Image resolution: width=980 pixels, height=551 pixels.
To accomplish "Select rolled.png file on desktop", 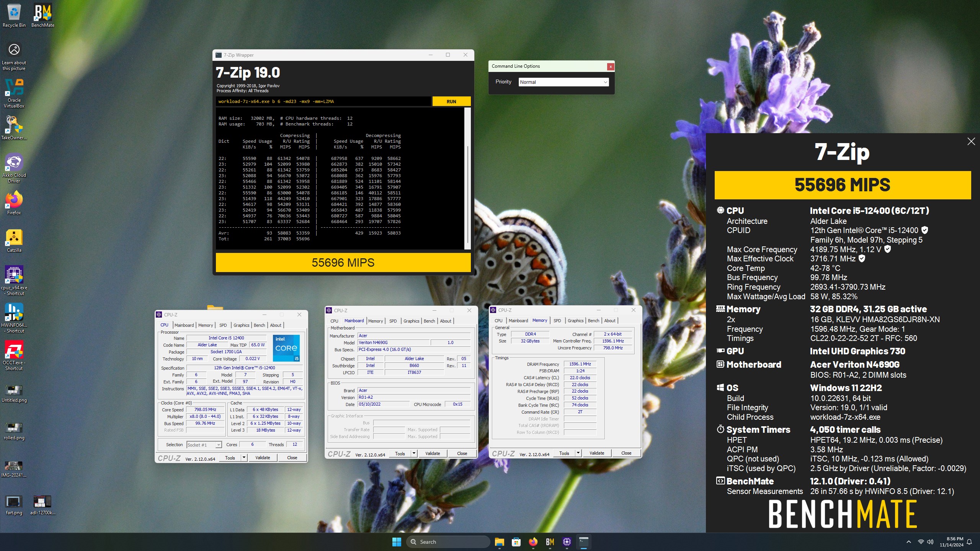I will (14, 430).
